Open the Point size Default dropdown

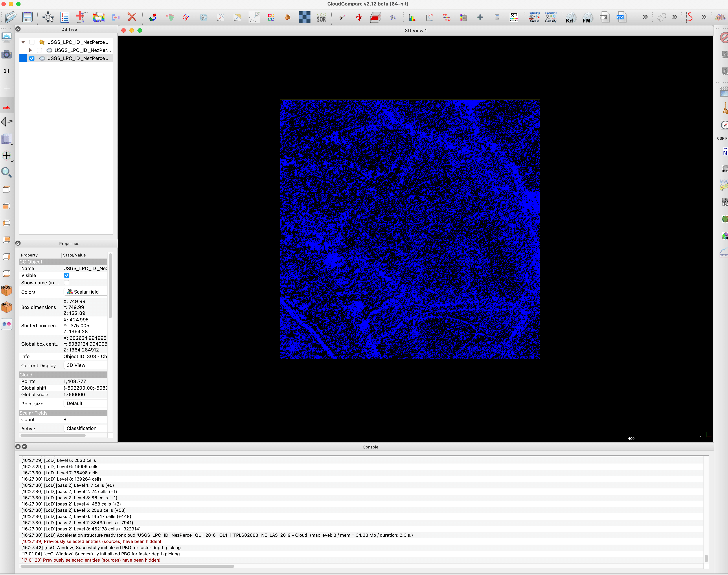click(85, 403)
